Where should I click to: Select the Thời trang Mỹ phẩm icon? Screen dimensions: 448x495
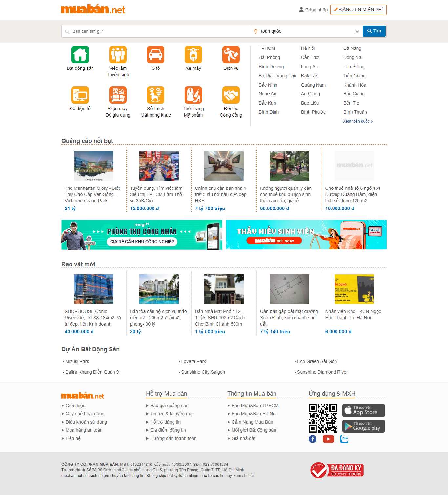tap(193, 95)
